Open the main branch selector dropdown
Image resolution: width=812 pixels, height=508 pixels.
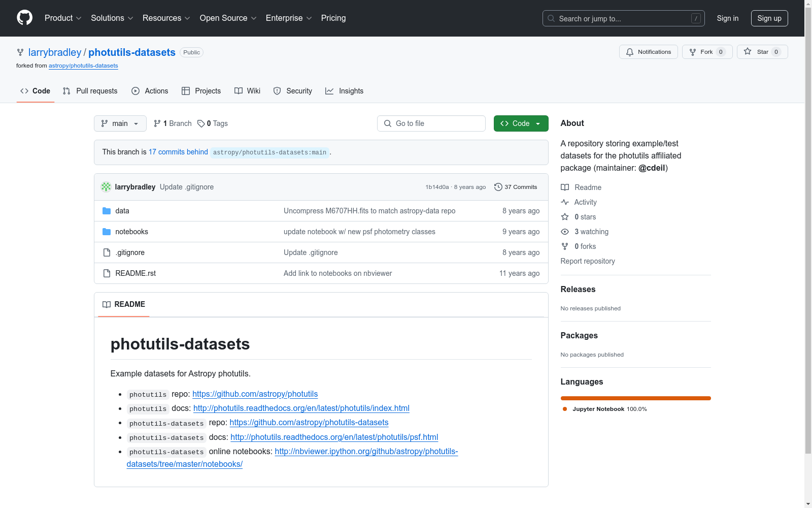click(x=120, y=123)
